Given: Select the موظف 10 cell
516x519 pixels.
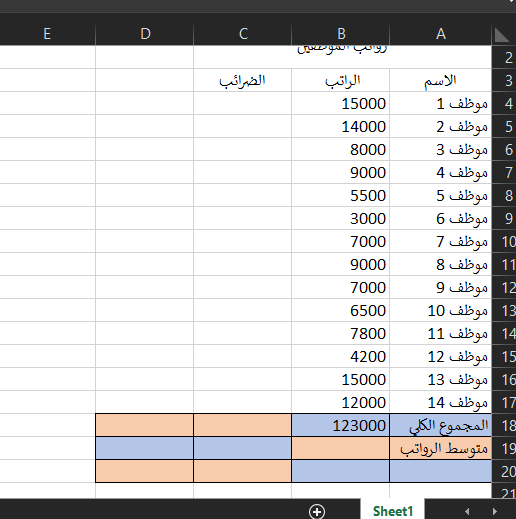Looking at the screenshot, I should (441, 311).
